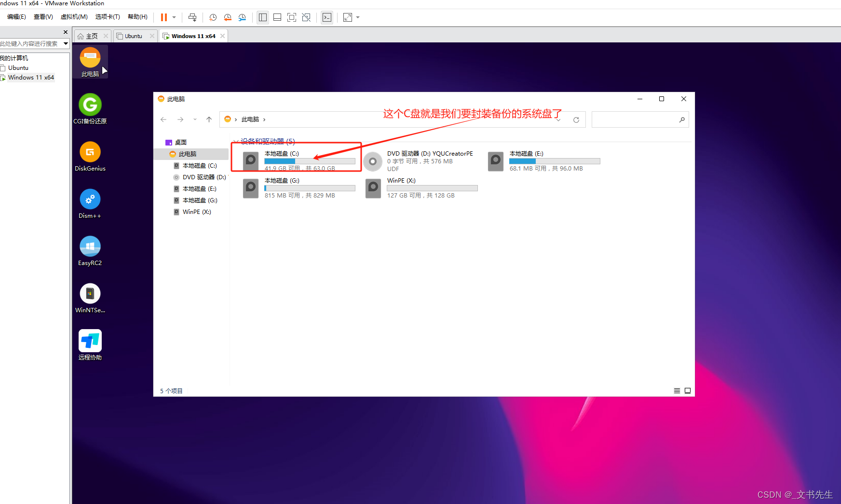Launch WinNTSetup desktop icon

90,298
